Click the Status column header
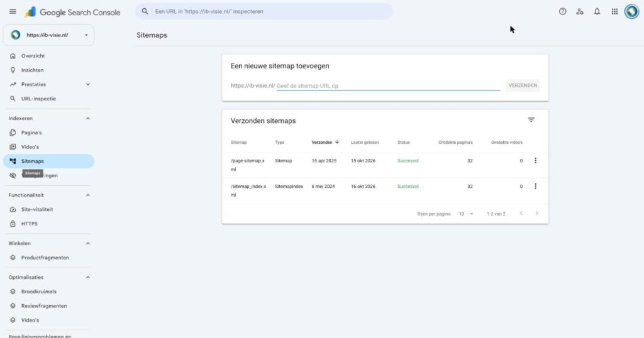The height and width of the screenshot is (338, 644). (403, 143)
